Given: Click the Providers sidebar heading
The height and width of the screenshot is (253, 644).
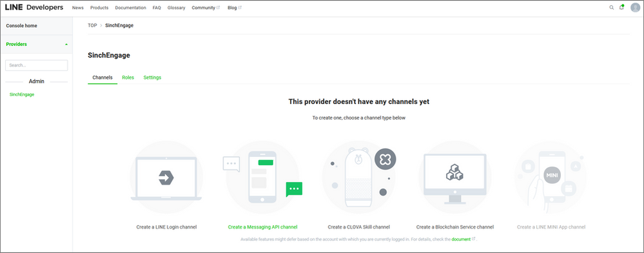Looking at the screenshot, I should 16,44.
